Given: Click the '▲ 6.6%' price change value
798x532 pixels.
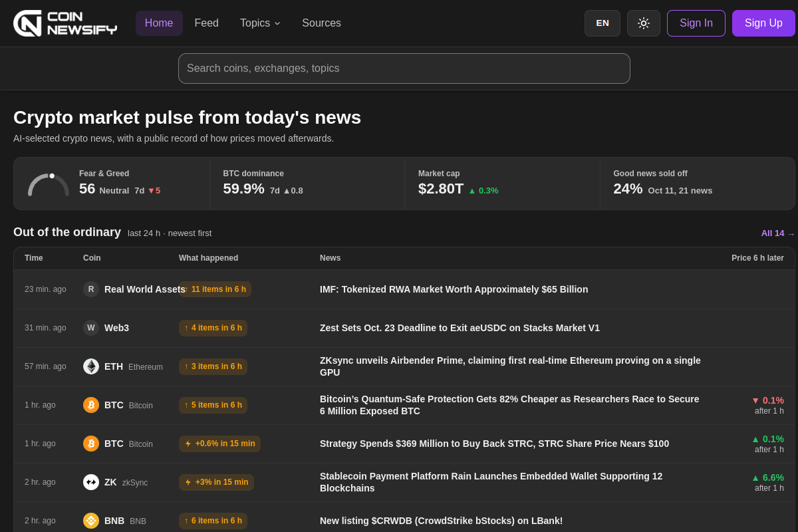Looking at the screenshot, I should [767, 477].
